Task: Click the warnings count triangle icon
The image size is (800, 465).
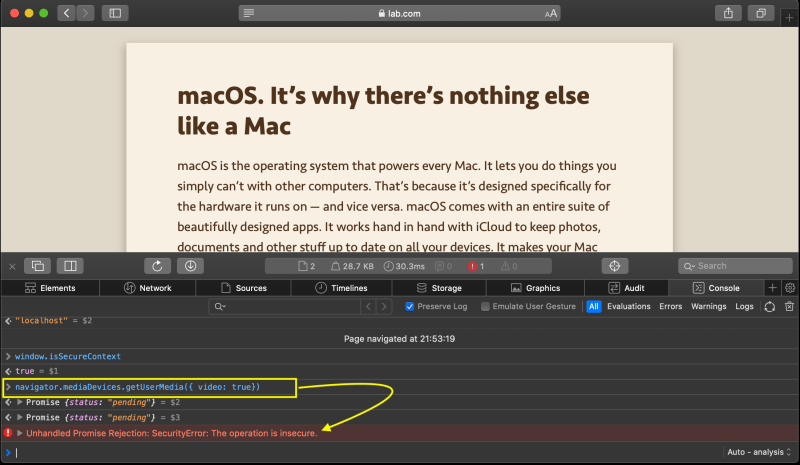Action: [509, 266]
